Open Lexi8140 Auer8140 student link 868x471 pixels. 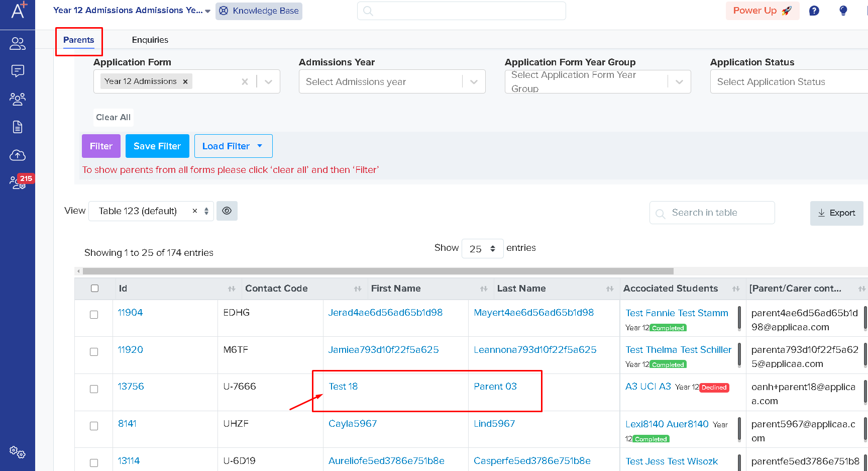point(667,424)
